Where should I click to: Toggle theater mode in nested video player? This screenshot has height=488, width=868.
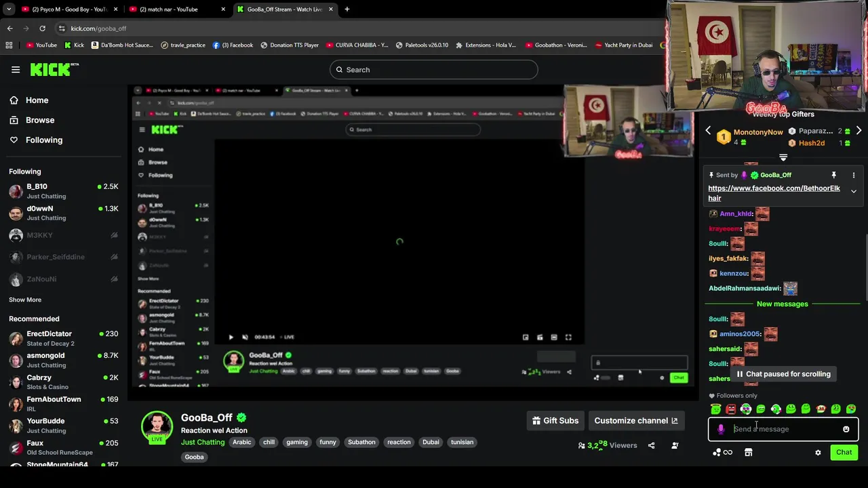[x=554, y=337]
